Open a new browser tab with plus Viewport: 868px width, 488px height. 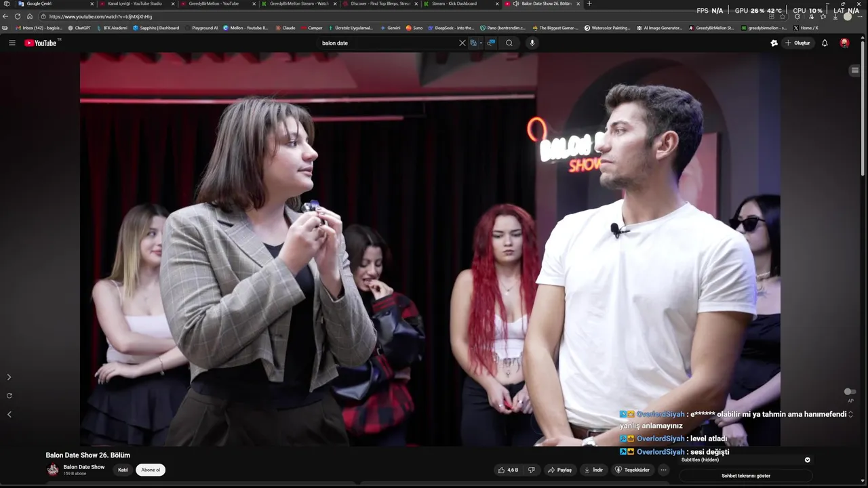pos(589,3)
